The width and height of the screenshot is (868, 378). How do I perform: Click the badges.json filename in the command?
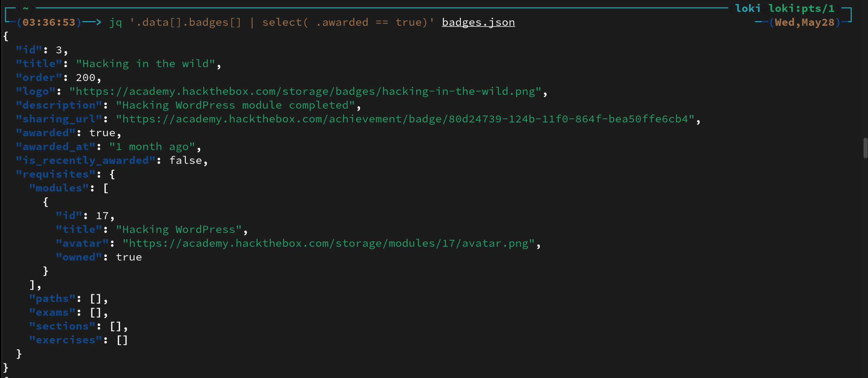point(478,22)
